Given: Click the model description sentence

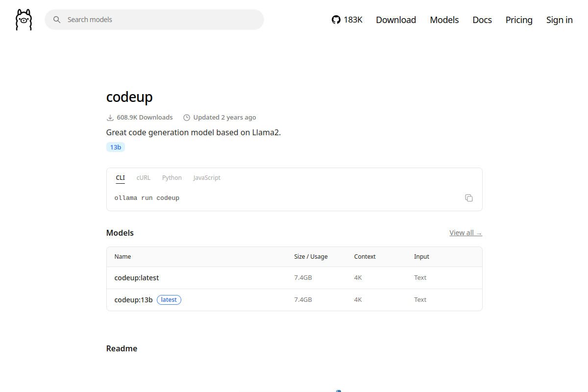Looking at the screenshot, I should point(194,132).
